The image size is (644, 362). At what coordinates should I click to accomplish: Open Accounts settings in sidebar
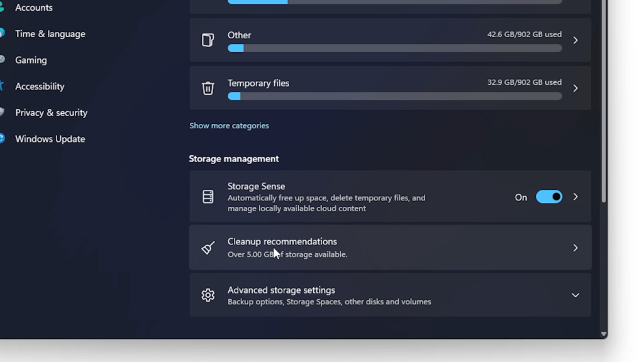click(34, 8)
